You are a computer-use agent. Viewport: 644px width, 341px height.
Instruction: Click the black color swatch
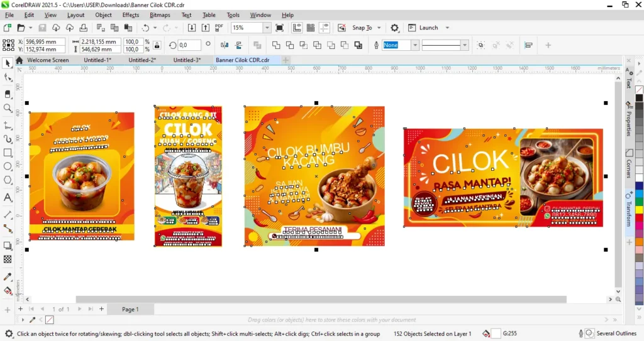pos(639,98)
